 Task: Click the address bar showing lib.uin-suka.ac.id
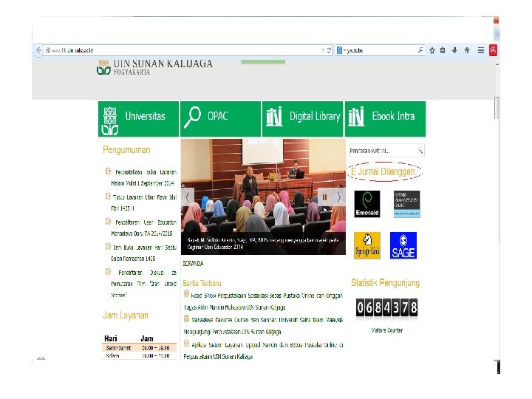(183, 50)
